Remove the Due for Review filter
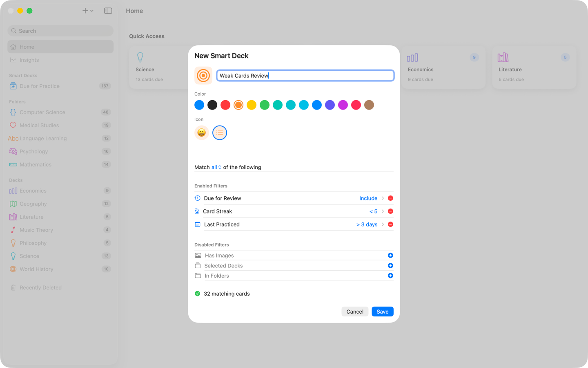The width and height of the screenshot is (588, 368). coord(390,198)
